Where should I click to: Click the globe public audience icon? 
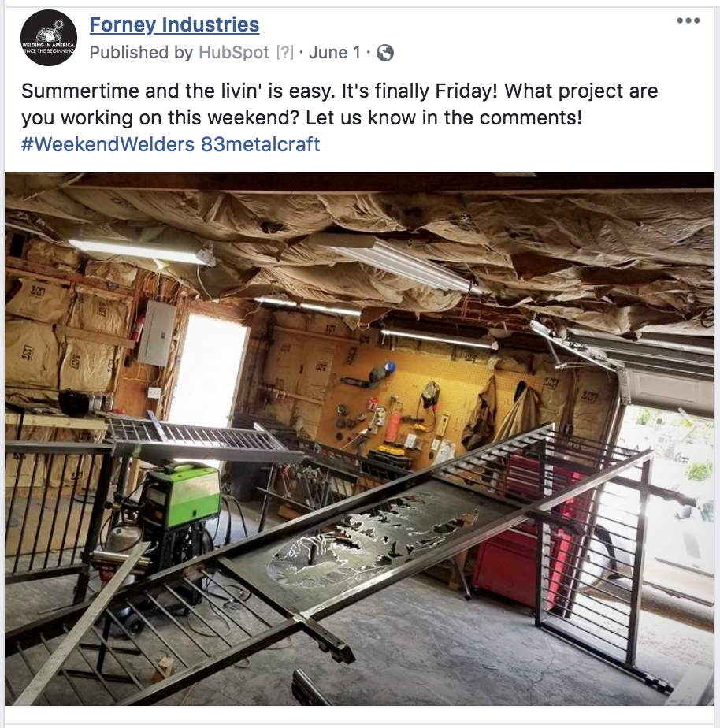[385, 53]
